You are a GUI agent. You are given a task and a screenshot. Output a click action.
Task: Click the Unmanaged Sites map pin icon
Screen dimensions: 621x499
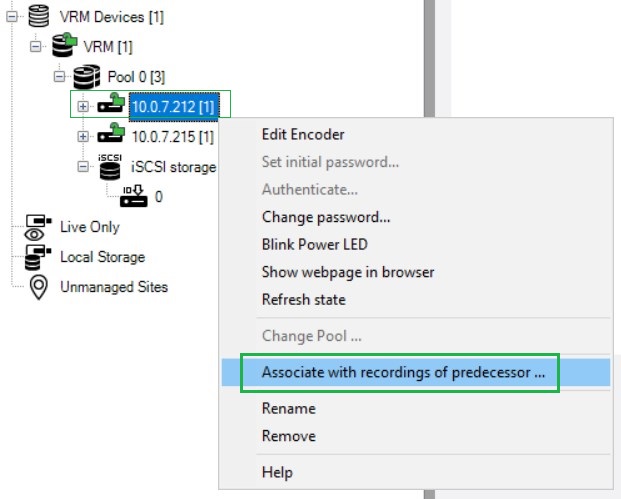point(39,287)
